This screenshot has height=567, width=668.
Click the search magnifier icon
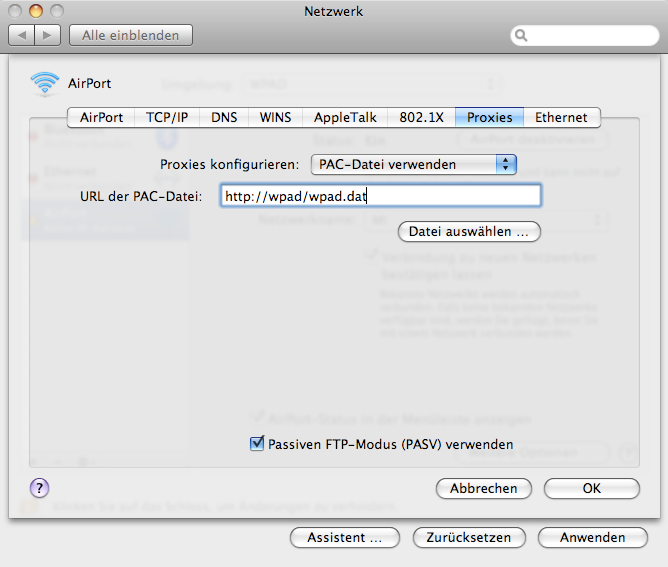pyautogui.click(x=521, y=35)
